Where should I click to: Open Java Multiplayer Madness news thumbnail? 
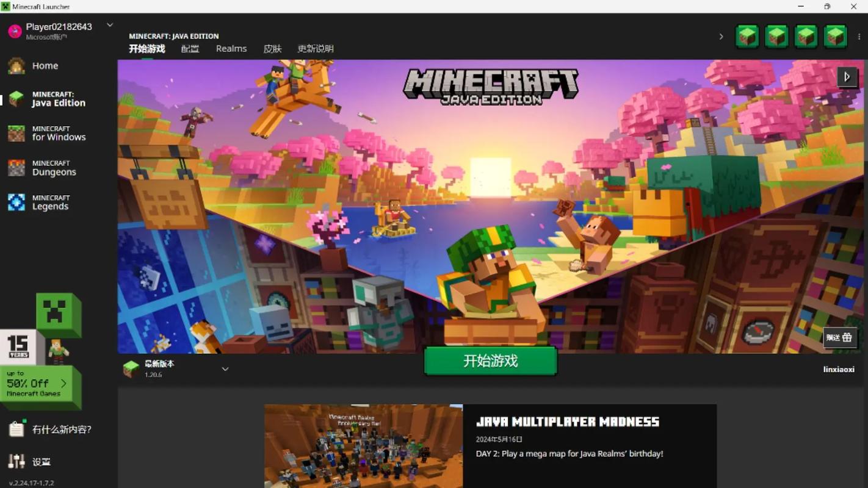(363, 446)
